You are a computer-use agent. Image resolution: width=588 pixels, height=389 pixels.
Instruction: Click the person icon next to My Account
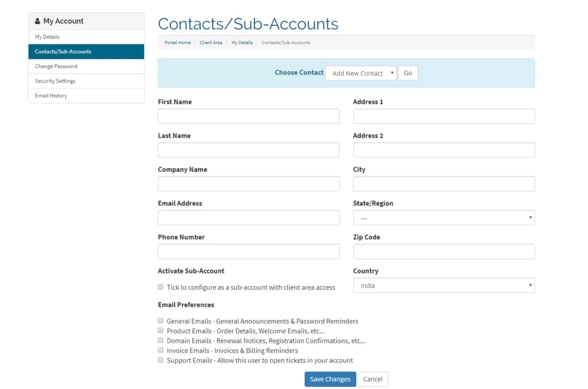coord(37,21)
